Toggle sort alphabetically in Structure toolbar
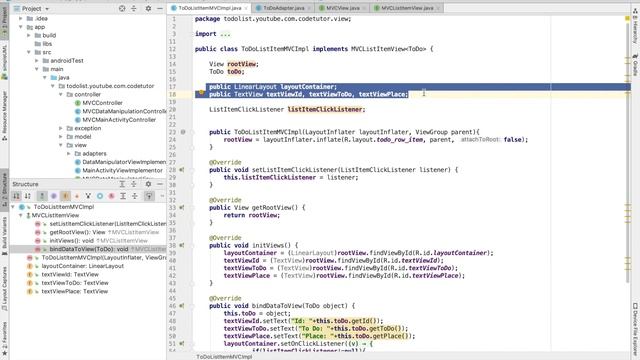 point(28,196)
